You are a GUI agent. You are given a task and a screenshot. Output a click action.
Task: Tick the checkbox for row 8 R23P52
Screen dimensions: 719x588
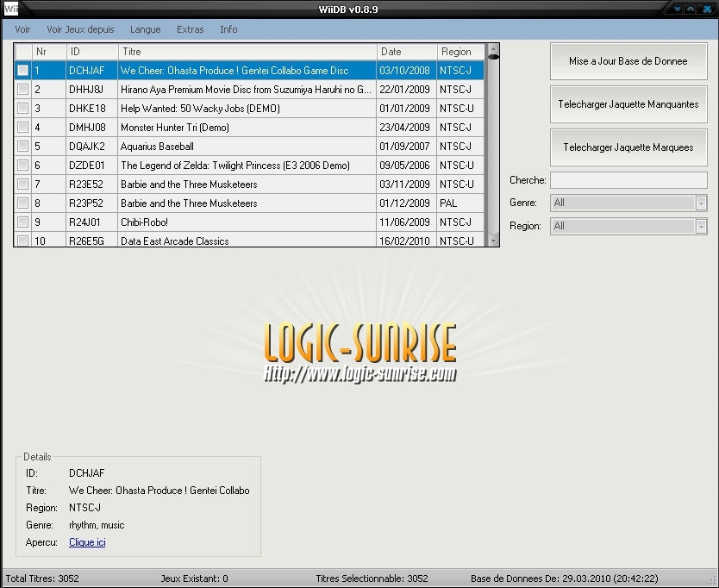point(22,203)
